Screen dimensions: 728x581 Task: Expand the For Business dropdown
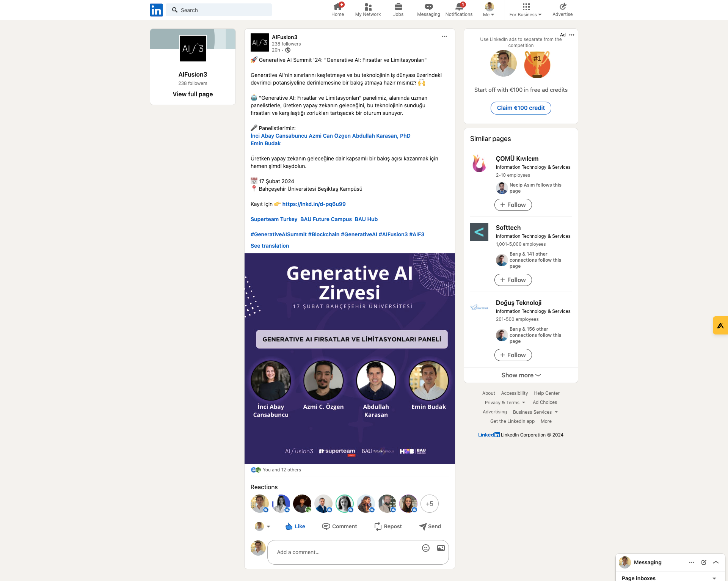[x=526, y=9]
